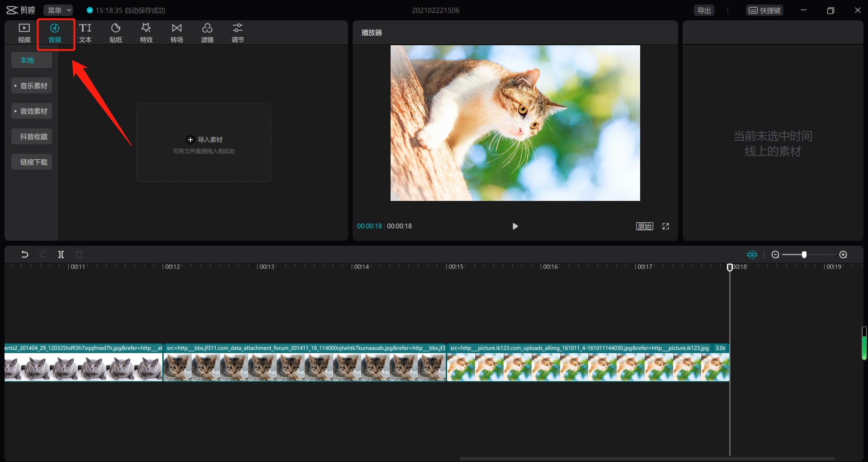868x462 pixels.
Task: Toggle the 原始 aspect ratio button
Action: (x=644, y=226)
